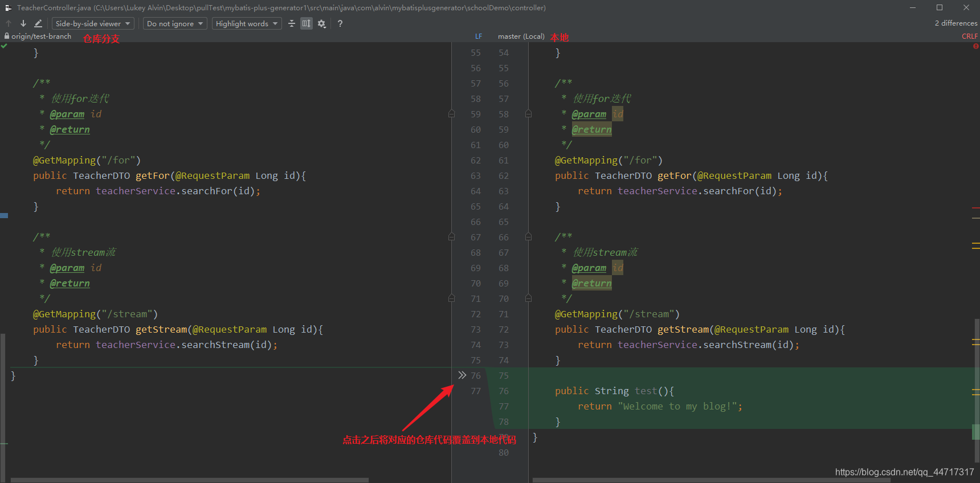Click right-side line number 78
Screen dimensions: 980x483
coord(504,421)
